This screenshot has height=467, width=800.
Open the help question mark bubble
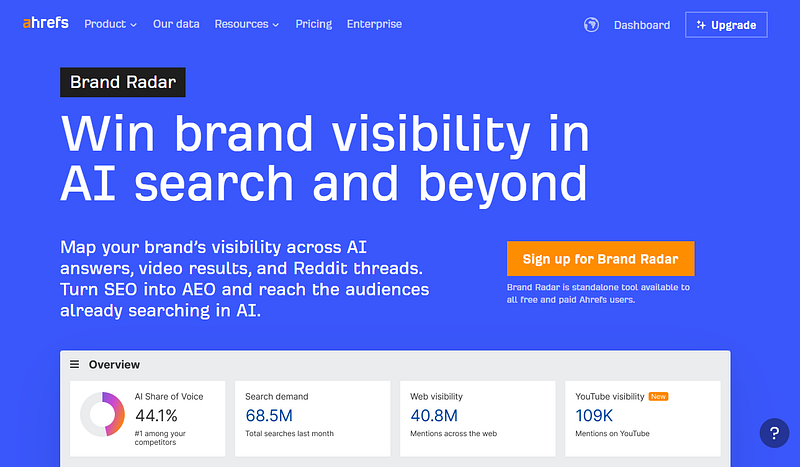pyautogui.click(x=774, y=433)
